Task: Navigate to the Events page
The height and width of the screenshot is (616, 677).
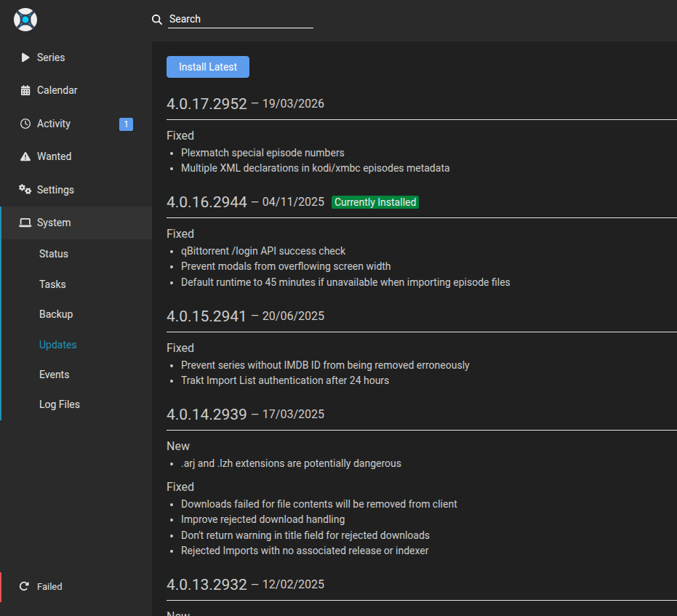Action: [x=55, y=375]
